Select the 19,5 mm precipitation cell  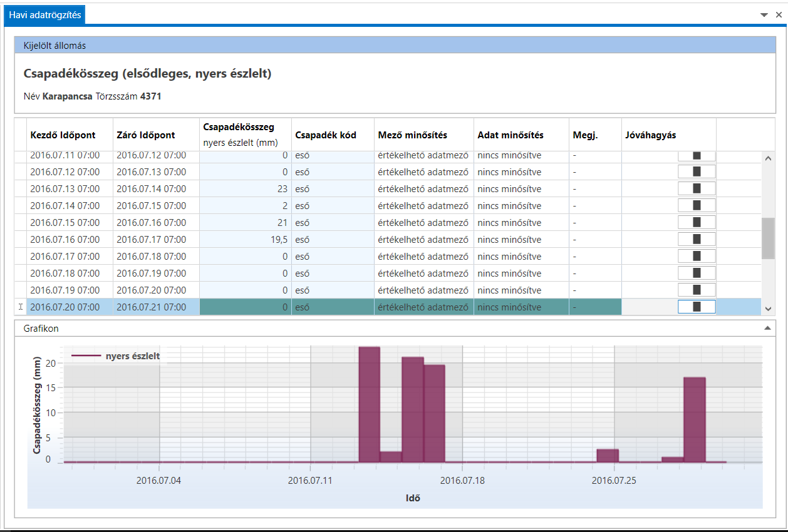246,239
